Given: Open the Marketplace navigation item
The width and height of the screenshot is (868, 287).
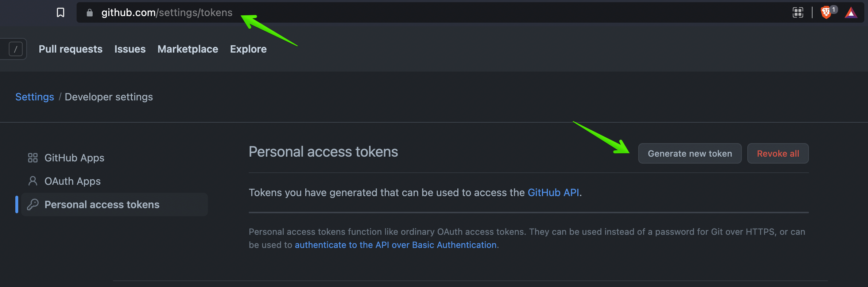Looking at the screenshot, I should pyautogui.click(x=187, y=49).
